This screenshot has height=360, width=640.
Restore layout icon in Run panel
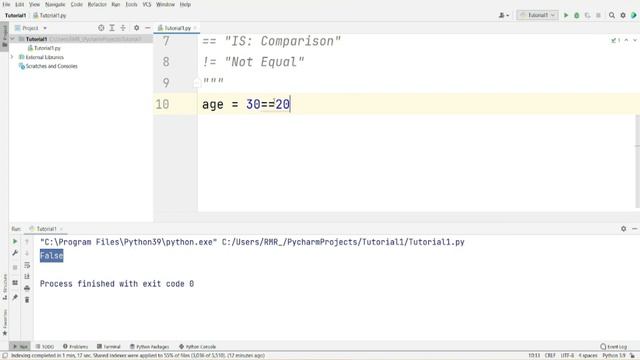click(x=15, y=282)
